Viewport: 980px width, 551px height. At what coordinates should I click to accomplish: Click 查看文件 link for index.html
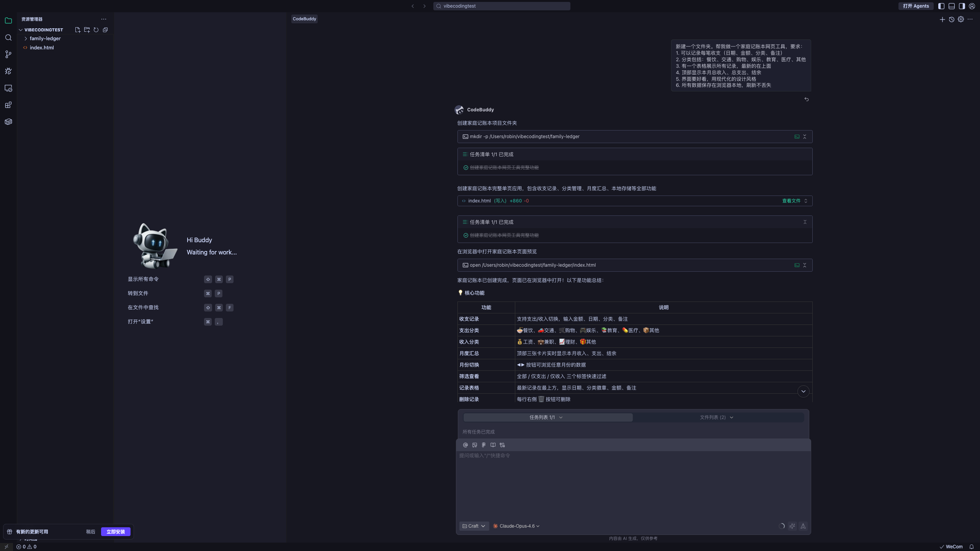[x=791, y=201]
